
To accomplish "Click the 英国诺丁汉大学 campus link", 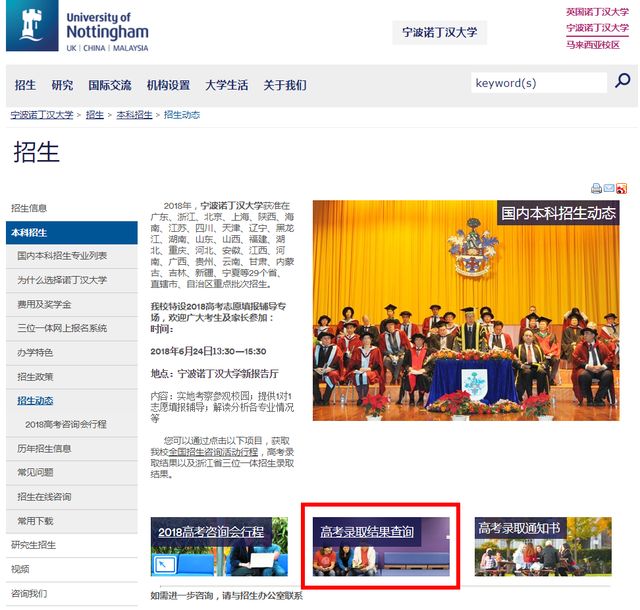I will (597, 12).
